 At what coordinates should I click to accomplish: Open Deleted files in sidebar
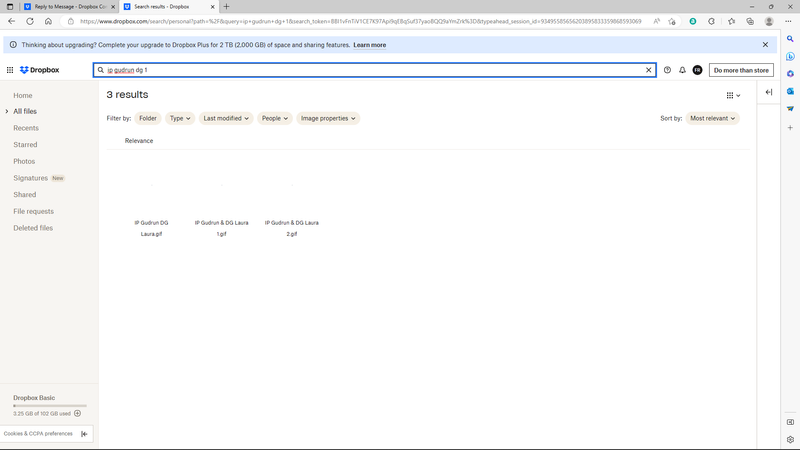[33, 228]
